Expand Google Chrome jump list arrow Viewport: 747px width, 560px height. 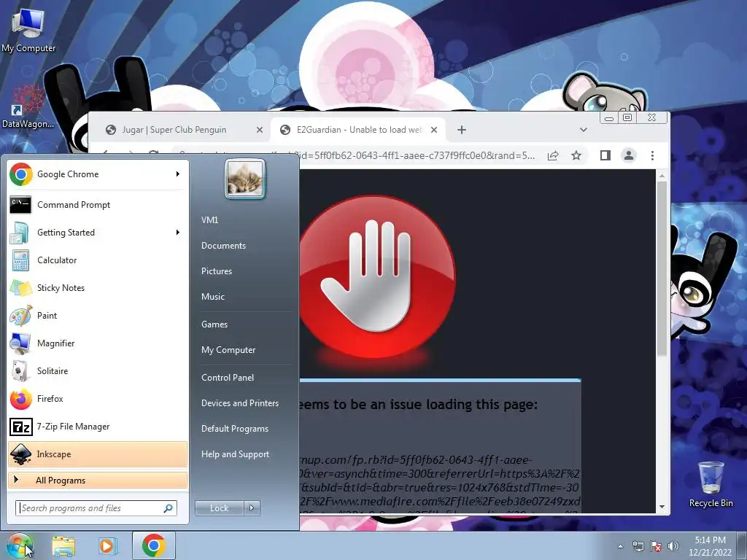(178, 174)
